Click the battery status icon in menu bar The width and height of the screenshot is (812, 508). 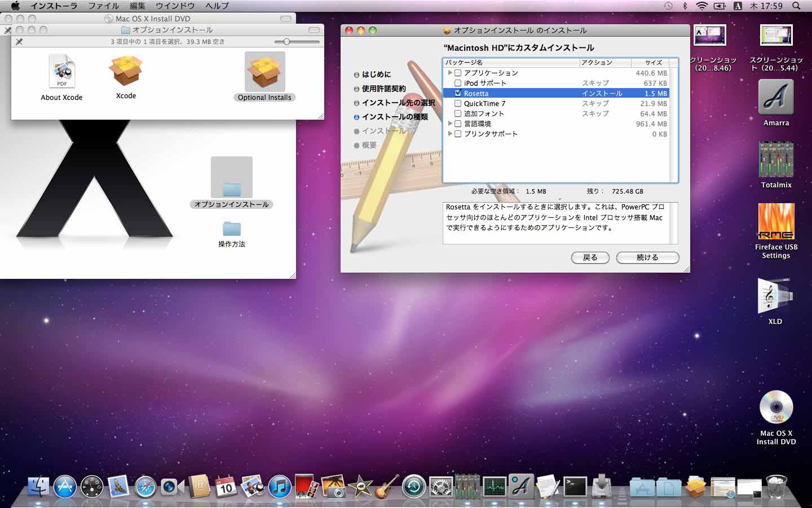720,6
